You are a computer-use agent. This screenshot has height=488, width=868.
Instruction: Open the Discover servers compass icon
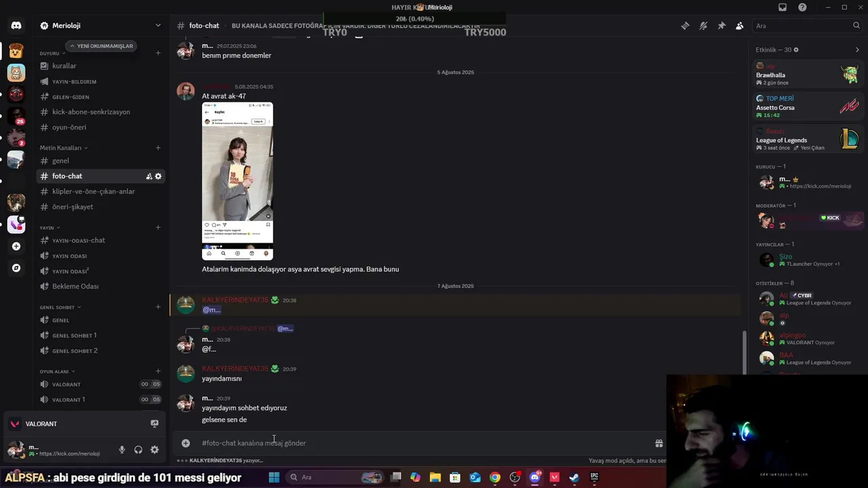tap(16, 268)
